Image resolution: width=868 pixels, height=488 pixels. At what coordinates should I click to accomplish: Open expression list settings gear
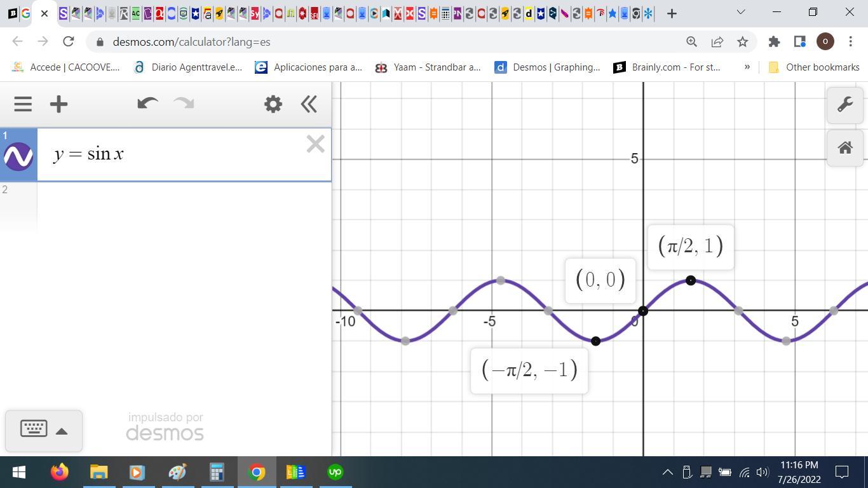[273, 104]
